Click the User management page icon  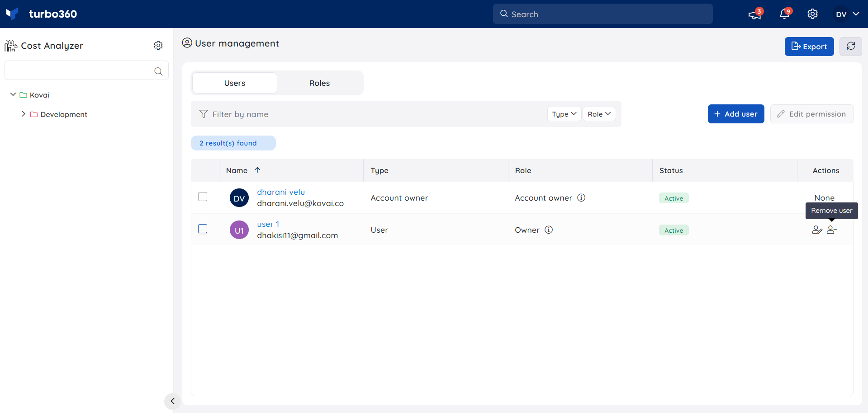[x=187, y=43]
